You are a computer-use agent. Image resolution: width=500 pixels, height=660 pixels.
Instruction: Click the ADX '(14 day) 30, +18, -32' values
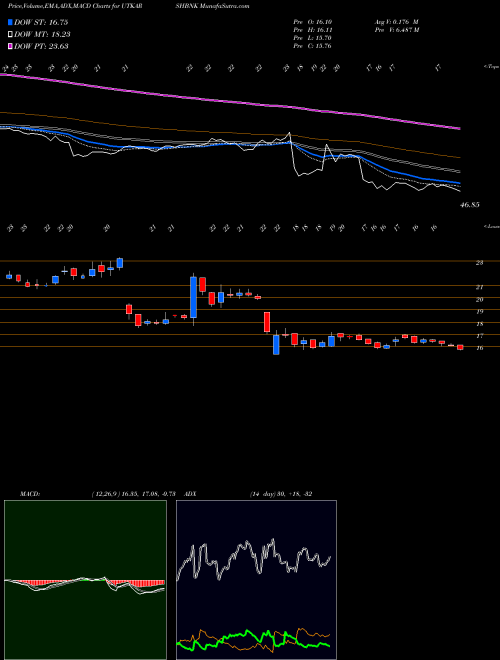[x=280, y=494]
